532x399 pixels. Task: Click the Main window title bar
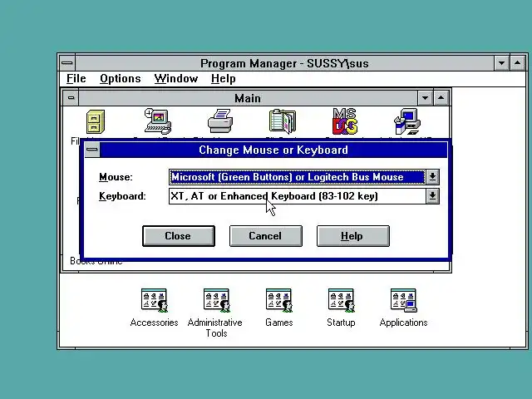[x=248, y=98]
